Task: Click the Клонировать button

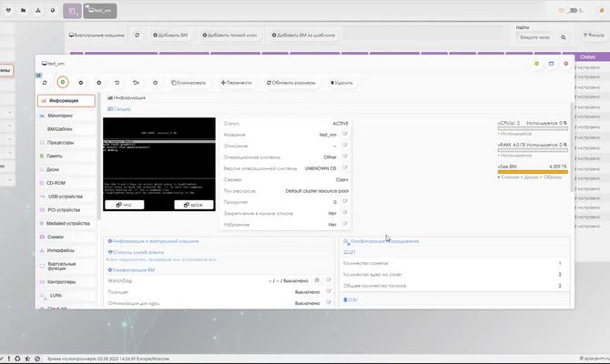Action: click(188, 83)
